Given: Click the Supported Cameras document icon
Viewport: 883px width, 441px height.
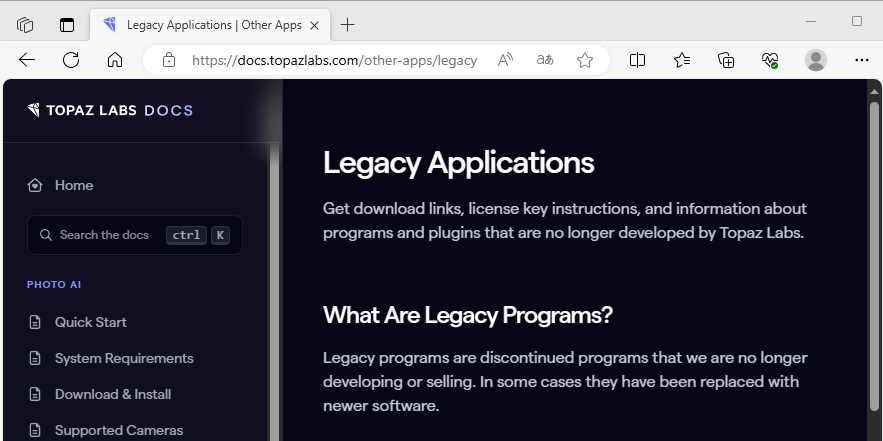Looking at the screenshot, I should point(35,430).
